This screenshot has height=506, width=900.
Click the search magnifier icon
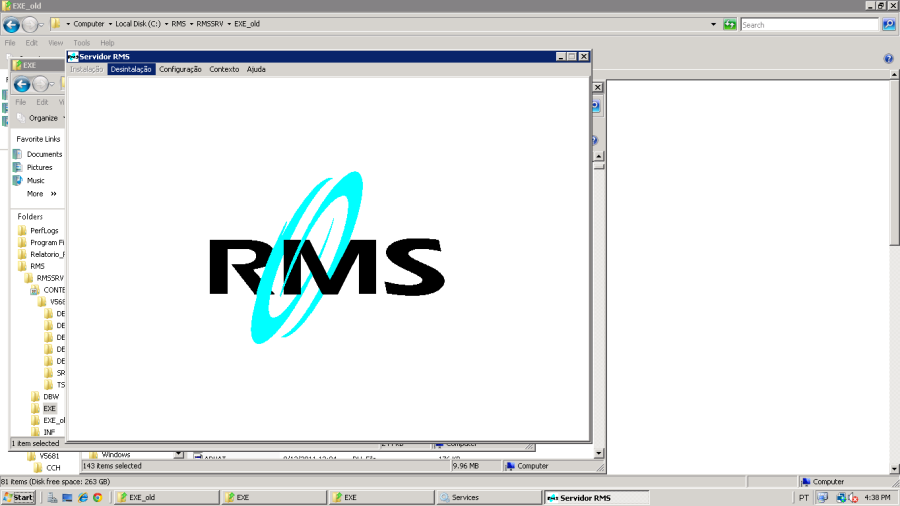tap(889, 25)
